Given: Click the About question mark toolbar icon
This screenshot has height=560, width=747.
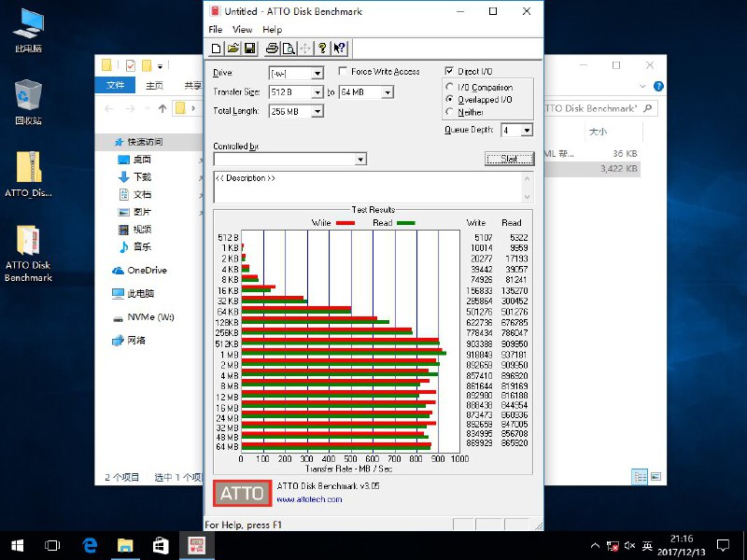Looking at the screenshot, I should (322, 49).
